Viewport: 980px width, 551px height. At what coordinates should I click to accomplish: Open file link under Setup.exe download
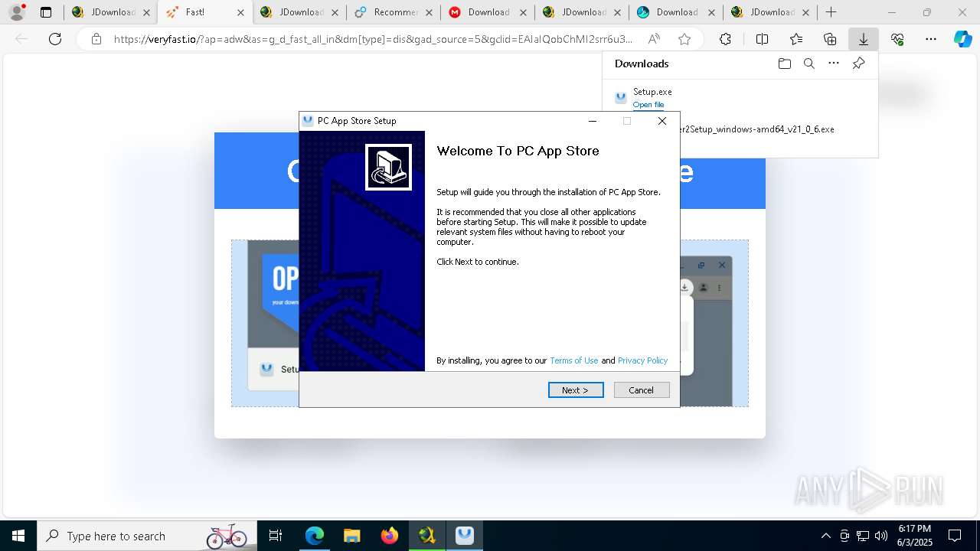tap(648, 105)
